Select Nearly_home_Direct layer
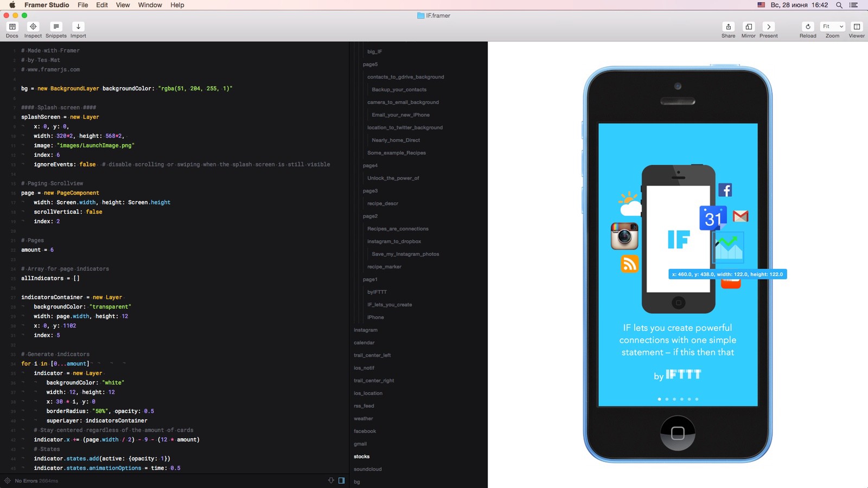Viewport: 868px width, 488px height. [395, 140]
